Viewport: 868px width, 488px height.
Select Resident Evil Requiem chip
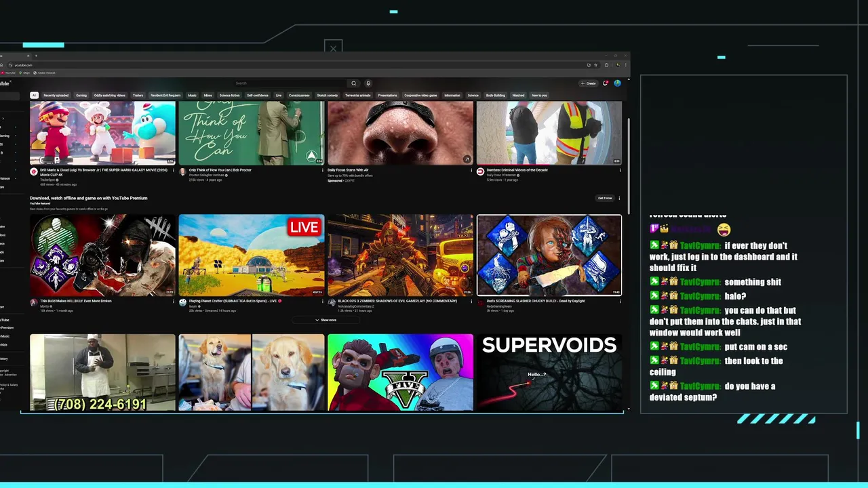165,96
